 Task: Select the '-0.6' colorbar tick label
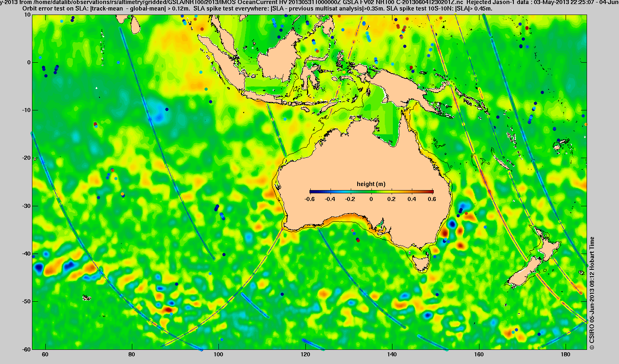309,199
